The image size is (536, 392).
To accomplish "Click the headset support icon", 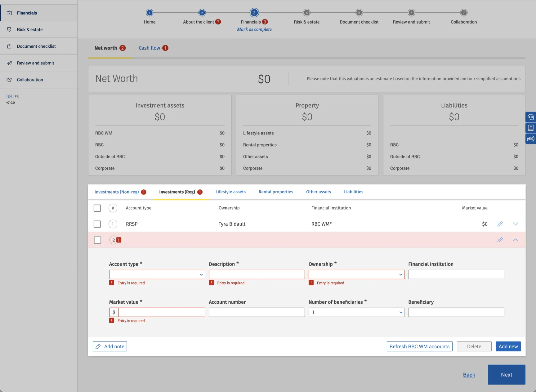I will pyautogui.click(x=530, y=117).
